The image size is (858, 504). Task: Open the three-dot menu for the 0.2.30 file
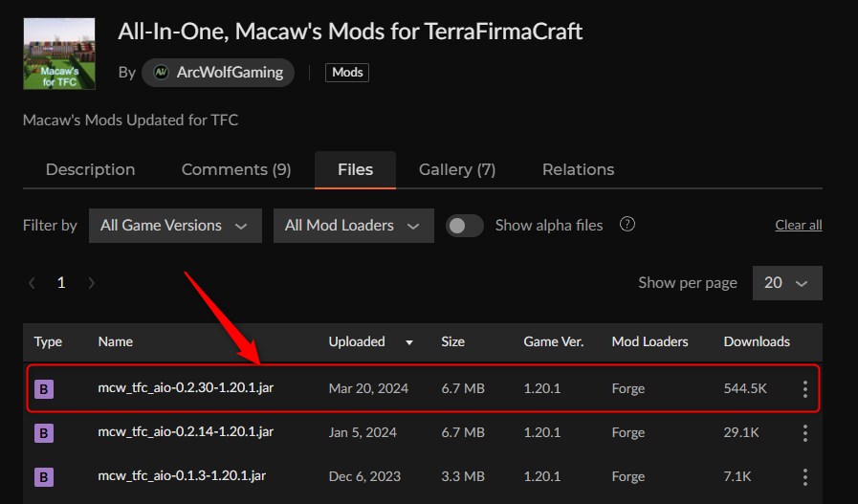pyautogui.click(x=805, y=389)
